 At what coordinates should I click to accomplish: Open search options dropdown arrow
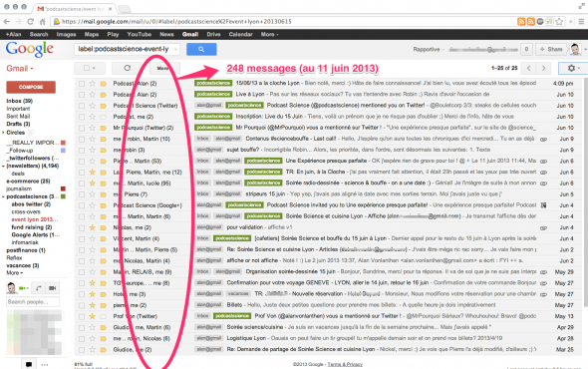click(x=175, y=49)
